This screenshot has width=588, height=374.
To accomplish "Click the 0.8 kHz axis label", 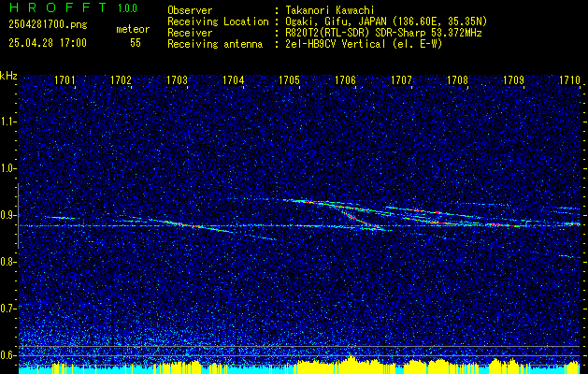I will [x=7, y=262].
